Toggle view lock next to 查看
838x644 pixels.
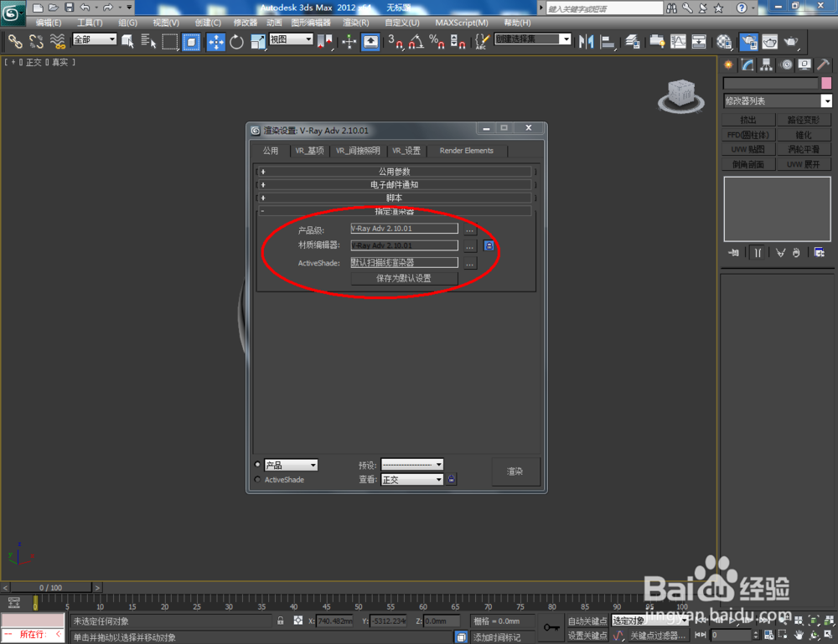click(x=452, y=479)
